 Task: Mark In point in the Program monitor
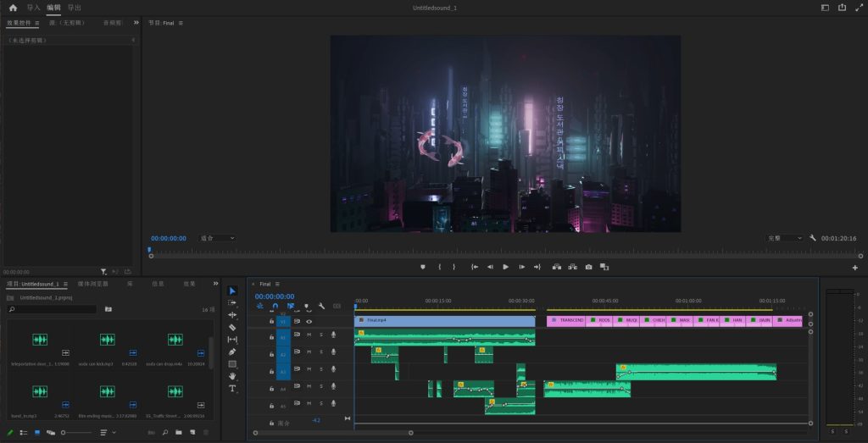tap(440, 267)
